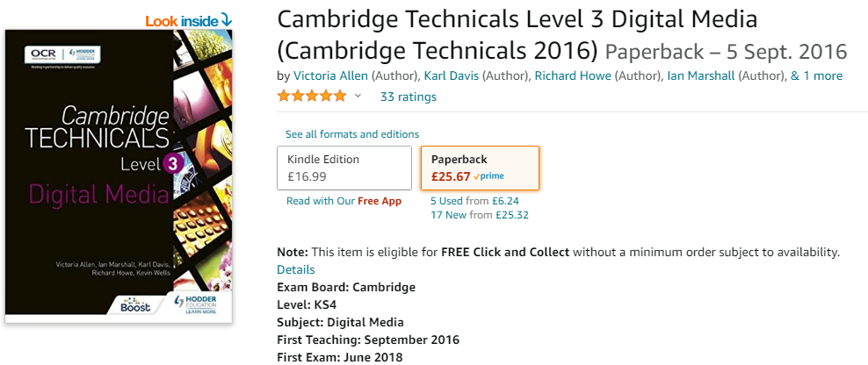Click the five-star rating icons
868x365 pixels.
(312, 97)
